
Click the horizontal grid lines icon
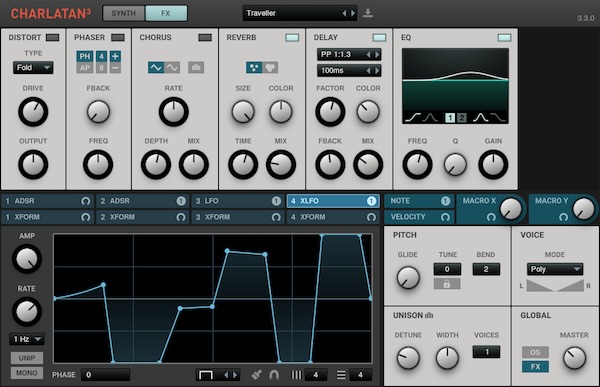[x=341, y=375]
